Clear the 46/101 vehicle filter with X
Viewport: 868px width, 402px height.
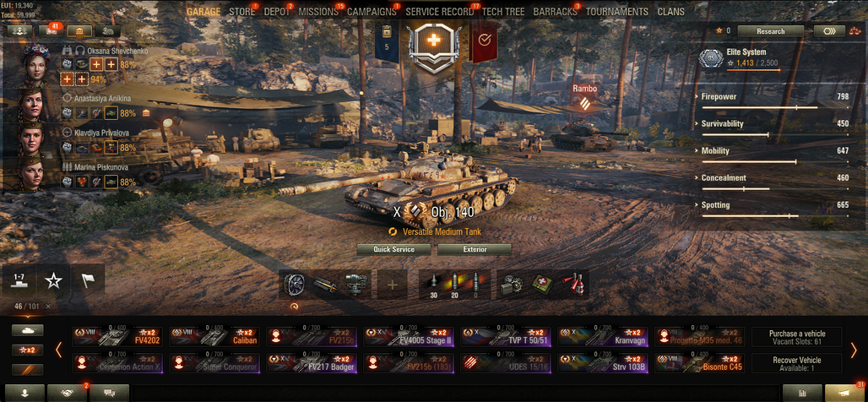pos(48,307)
